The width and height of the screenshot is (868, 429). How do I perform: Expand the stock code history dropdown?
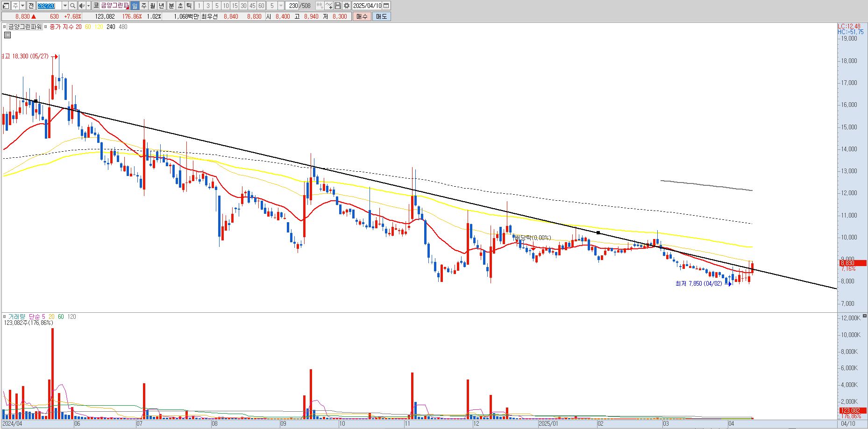pos(65,6)
